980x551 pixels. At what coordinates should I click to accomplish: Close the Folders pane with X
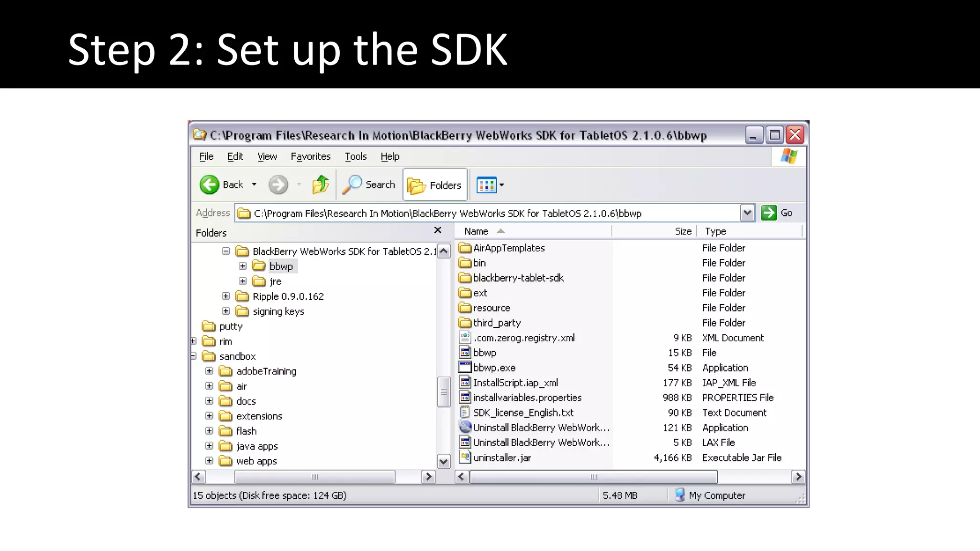point(437,230)
